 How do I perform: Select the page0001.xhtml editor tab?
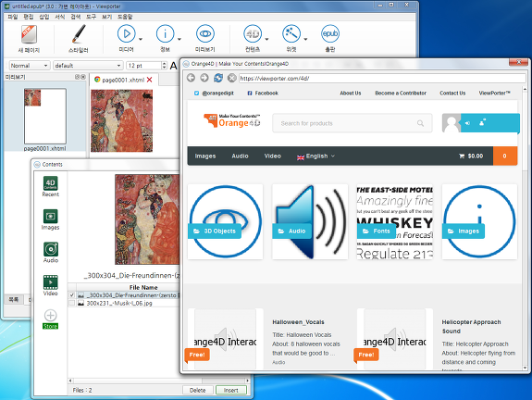coord(123,80)
